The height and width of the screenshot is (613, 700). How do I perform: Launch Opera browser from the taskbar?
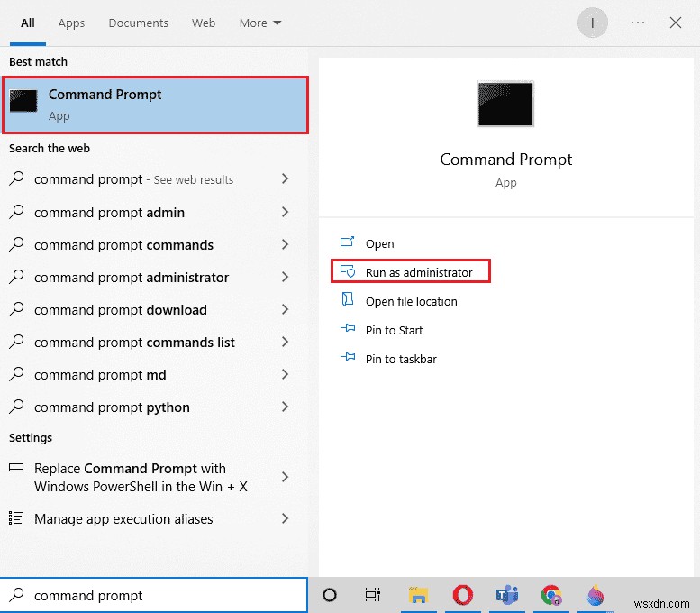pyautogui.click(x=462, y=595)
